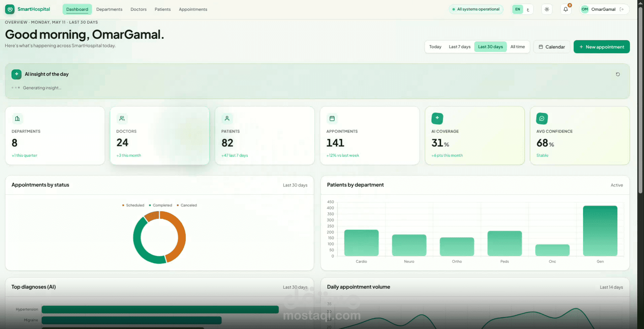Click the 'Active' label on Patients chart
Image resolution: width=644 pixels, height=329 pixels.
pyautogui.click(x=617, y=185)
